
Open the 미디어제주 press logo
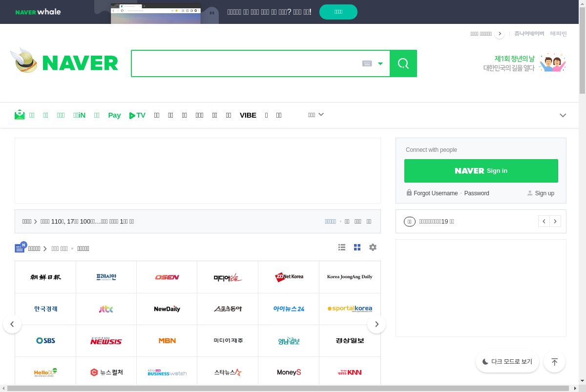[228, 341]
